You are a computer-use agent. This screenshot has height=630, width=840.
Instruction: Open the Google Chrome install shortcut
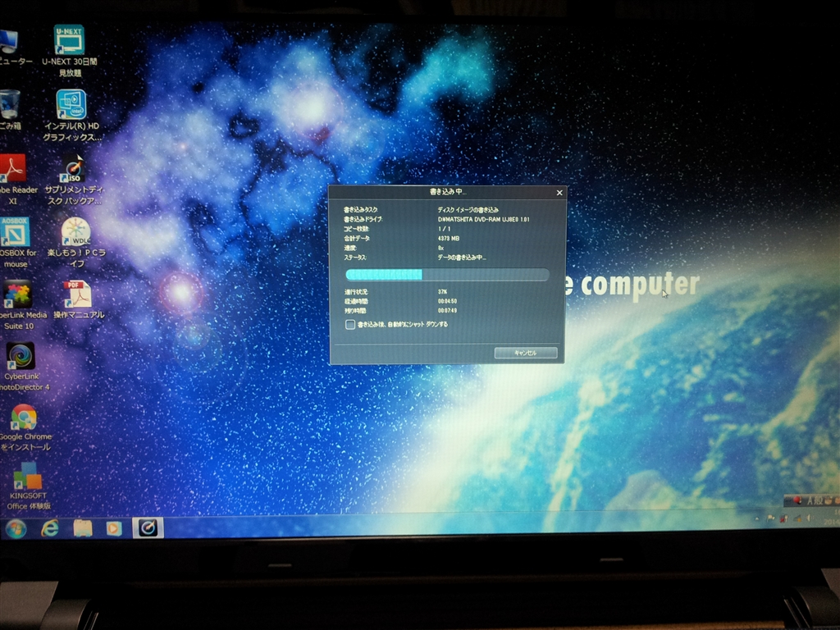tap(24, 428)
